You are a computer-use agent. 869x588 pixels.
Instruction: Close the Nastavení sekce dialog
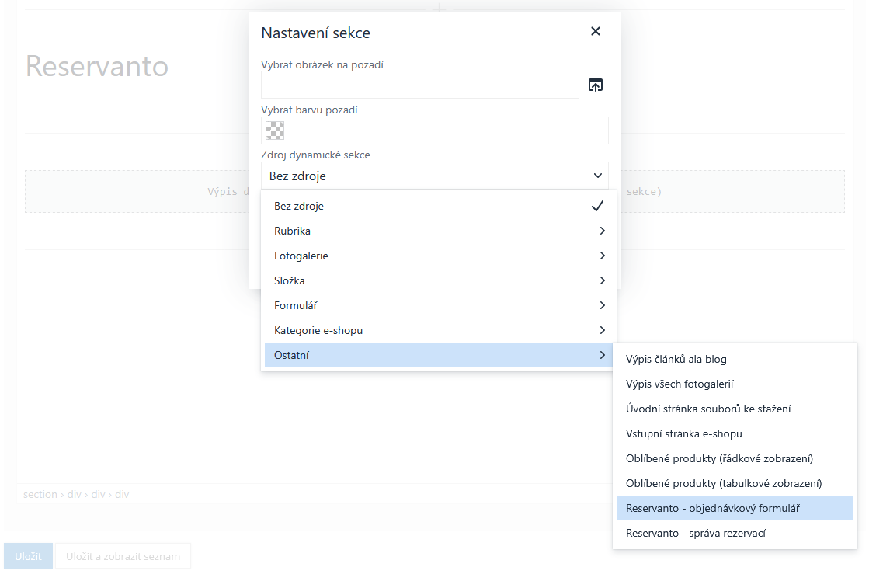pos(596,32)
